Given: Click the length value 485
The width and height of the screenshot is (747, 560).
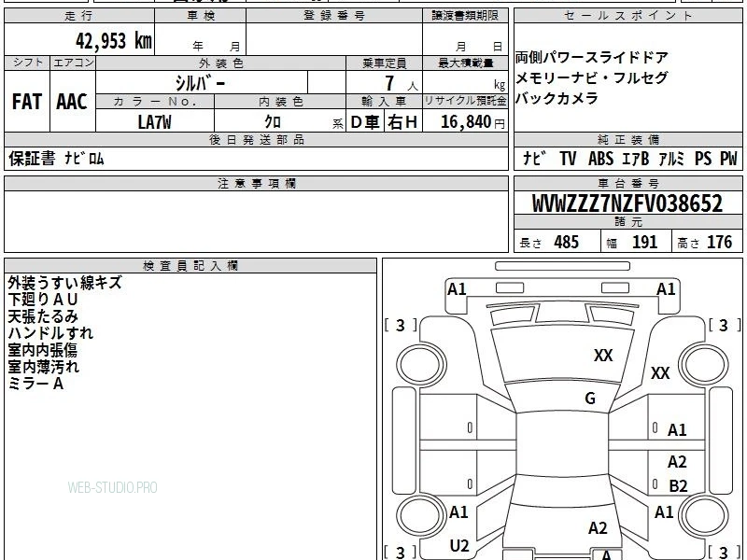Looking at the screenshot, I should pos(566,242).
